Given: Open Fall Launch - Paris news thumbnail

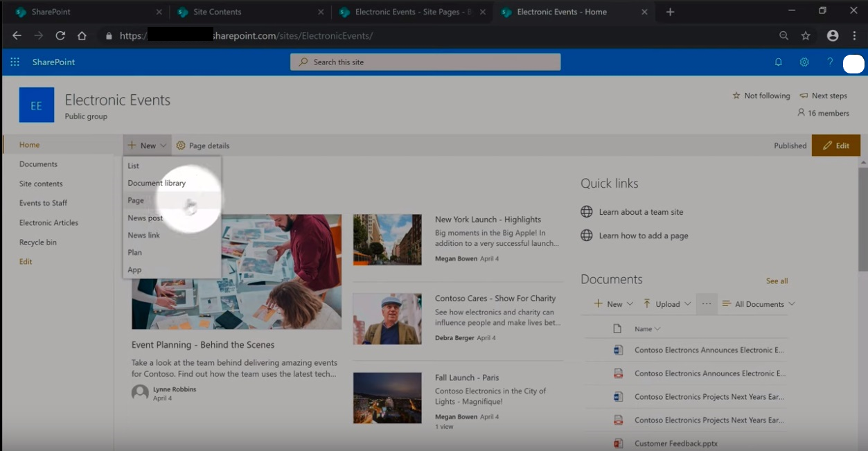Looking at the screenshot, I should tap(387, 398).
